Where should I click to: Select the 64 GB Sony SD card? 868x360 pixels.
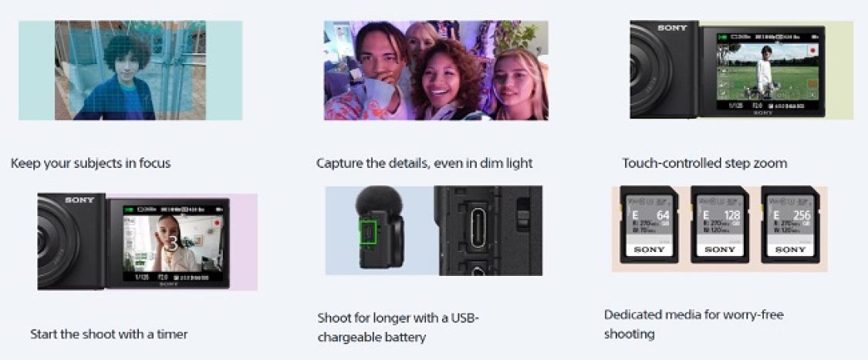point(649,224)
